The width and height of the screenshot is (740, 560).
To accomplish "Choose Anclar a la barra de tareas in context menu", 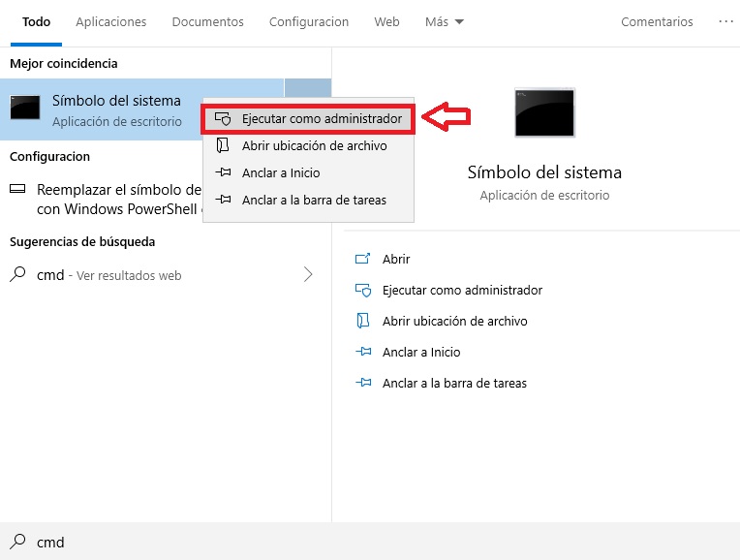I will click(x=309, y=201).
